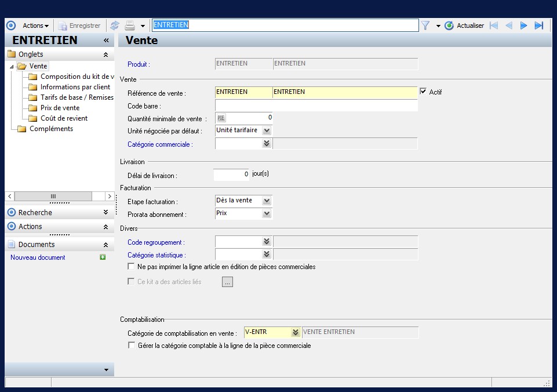The image size is (557, 392).
Task: Open the Compléments tree item
Action: pyautogui.click(x=51, y=129)
